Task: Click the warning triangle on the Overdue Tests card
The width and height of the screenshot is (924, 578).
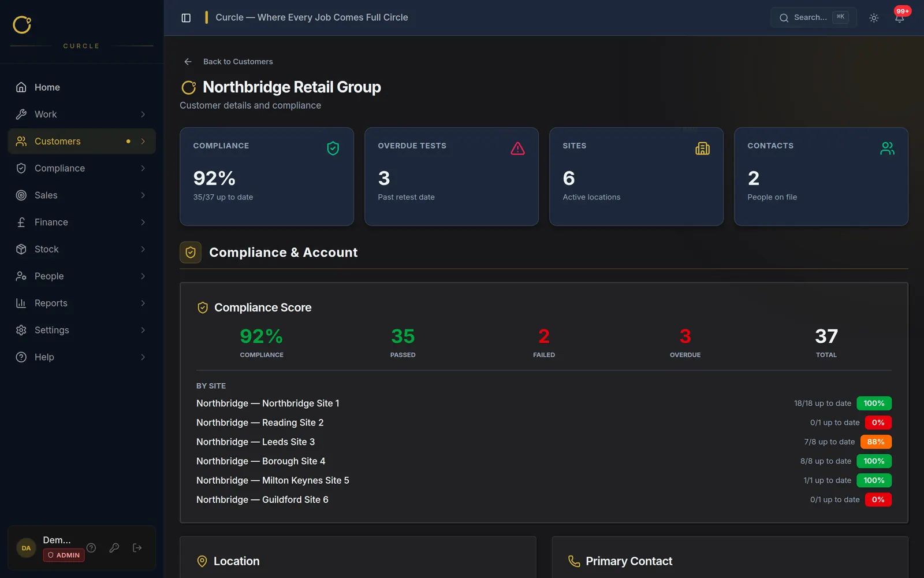Action: pos(518,149)
